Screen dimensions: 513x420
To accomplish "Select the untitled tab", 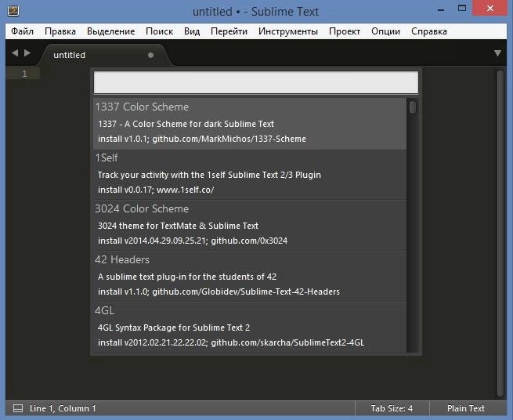I will [x=105, y=55].
